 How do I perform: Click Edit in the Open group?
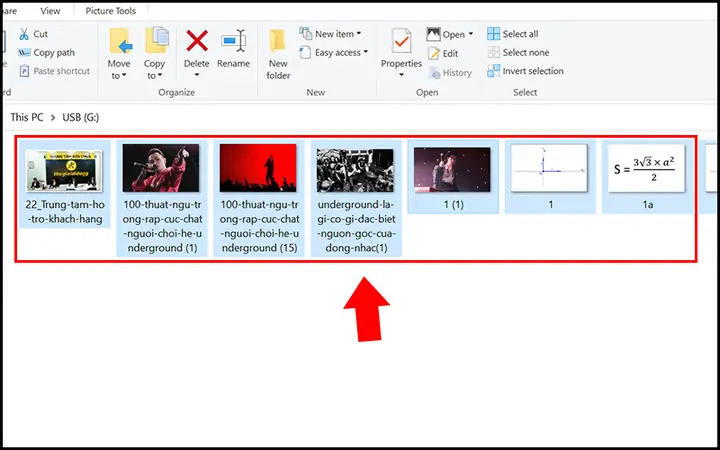click(443, 54)
